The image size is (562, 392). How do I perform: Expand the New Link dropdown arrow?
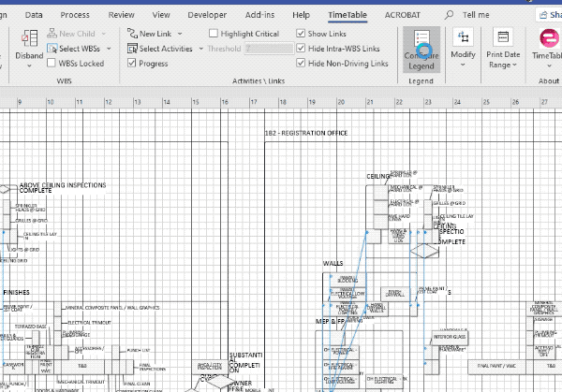point(180,34)
